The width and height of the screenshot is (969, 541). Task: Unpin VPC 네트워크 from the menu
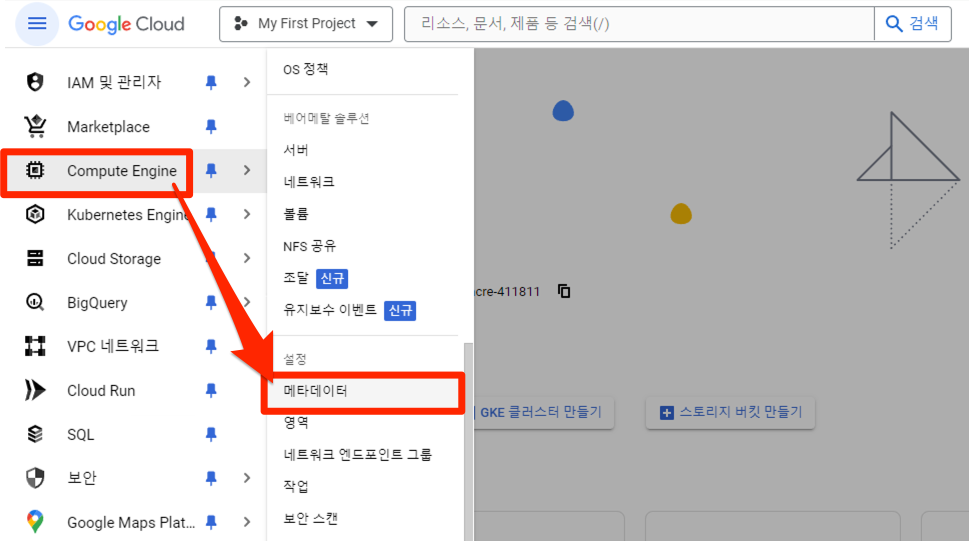tap(211, 346)
